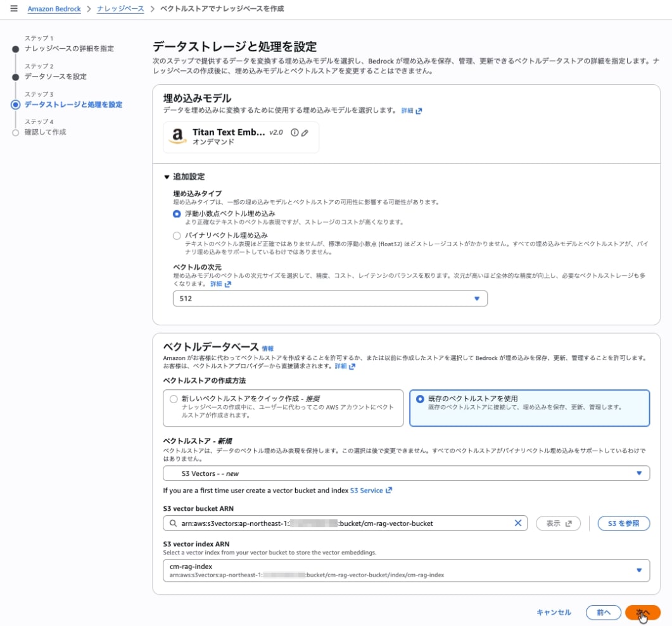Select step 3 データストレージと処理を設定

pyautogui.click(x=73, y=104)
